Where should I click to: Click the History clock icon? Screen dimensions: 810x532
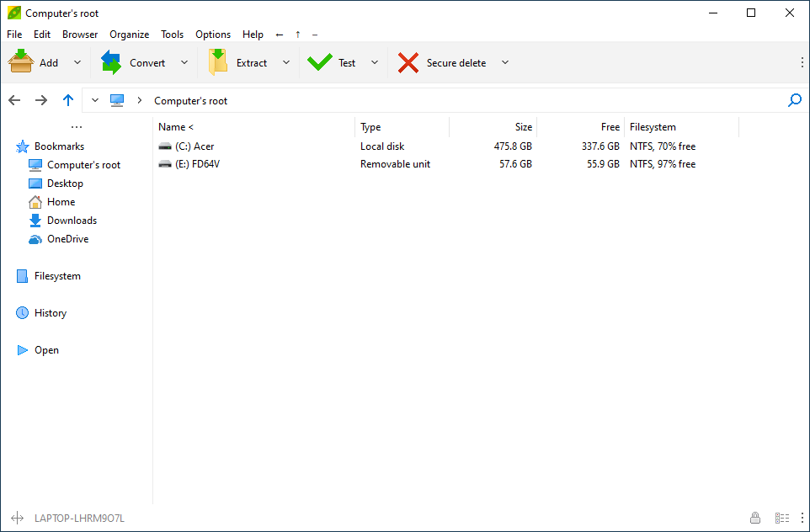click(x=22, y=313)
